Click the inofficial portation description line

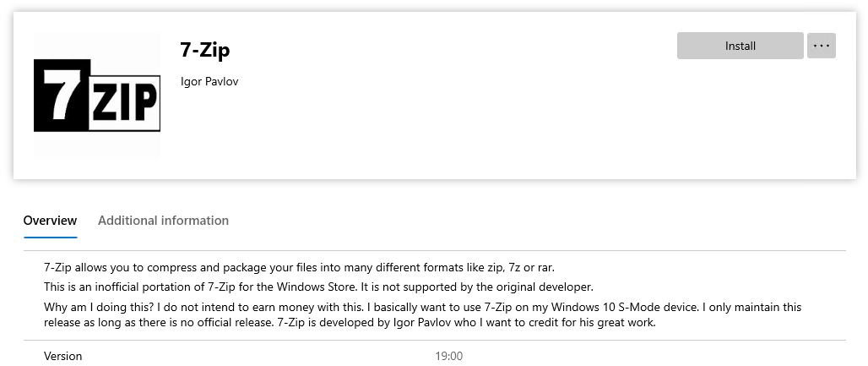point(318,287)
